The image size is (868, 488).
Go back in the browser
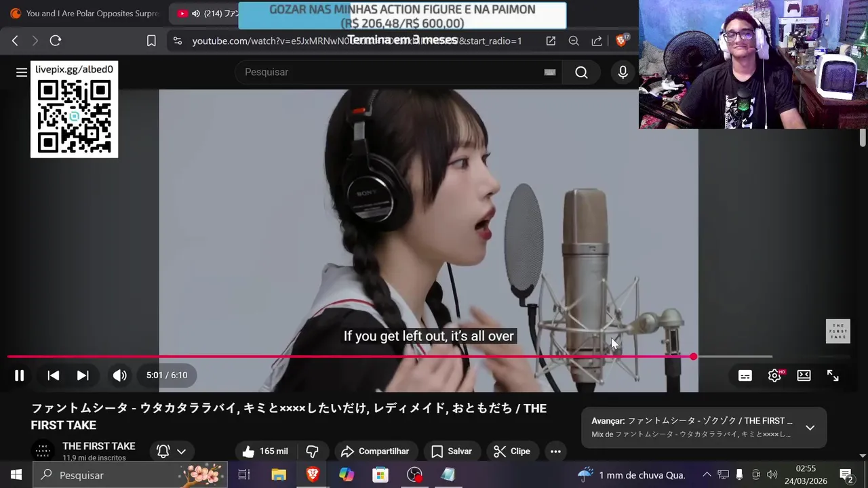point(15,41)
